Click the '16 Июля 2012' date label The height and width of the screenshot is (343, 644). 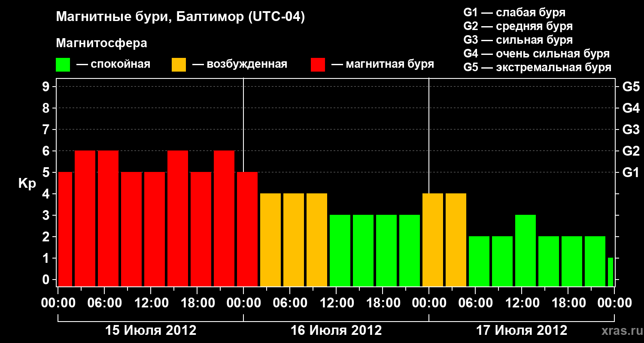pyautogui.click(x=336, y=331)
